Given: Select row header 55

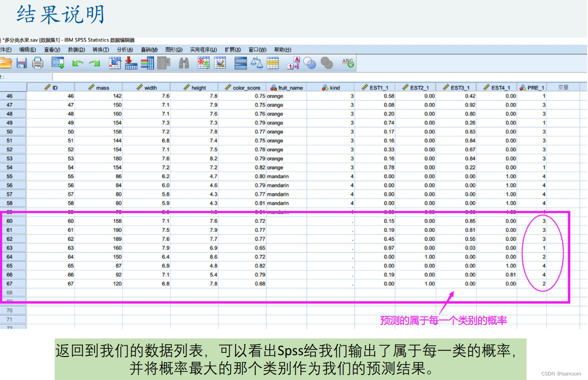Looking at the screenshot, I should (13, 177).
